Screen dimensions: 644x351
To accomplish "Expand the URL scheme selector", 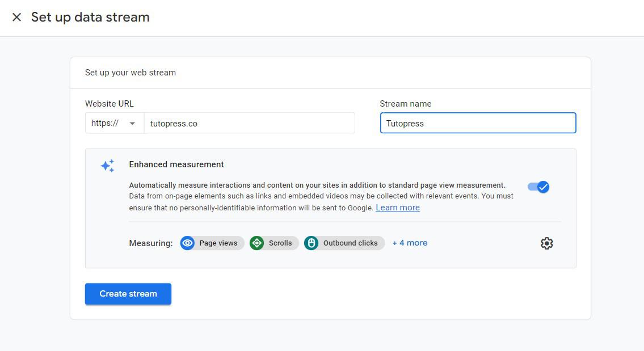I will click(113, 123).
